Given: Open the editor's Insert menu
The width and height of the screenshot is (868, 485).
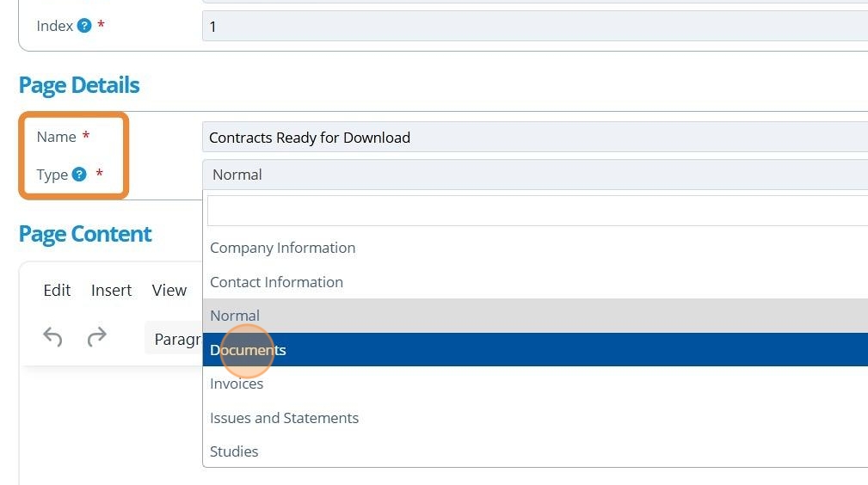Looking at the screenshot, I should coord(111,291).
